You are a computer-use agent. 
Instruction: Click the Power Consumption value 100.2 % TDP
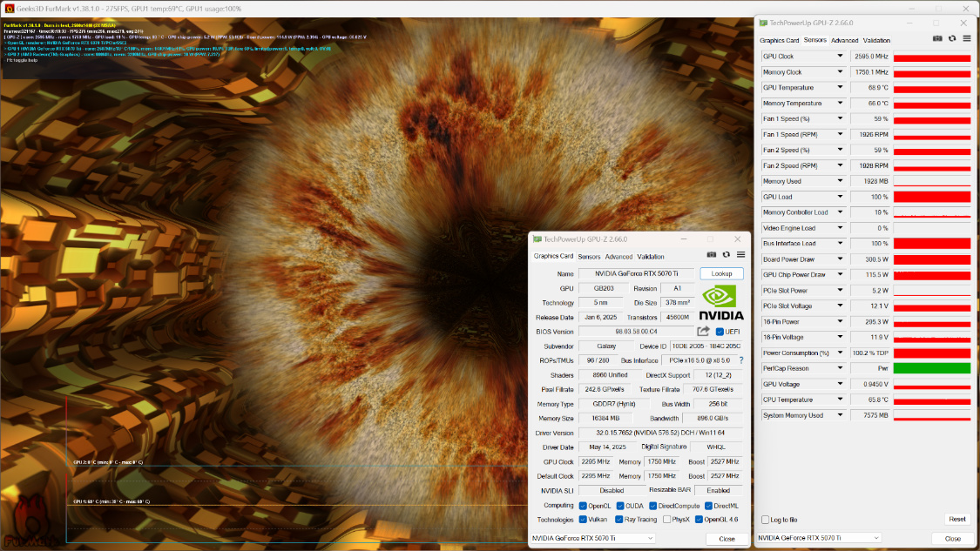(x=870, y=353)
